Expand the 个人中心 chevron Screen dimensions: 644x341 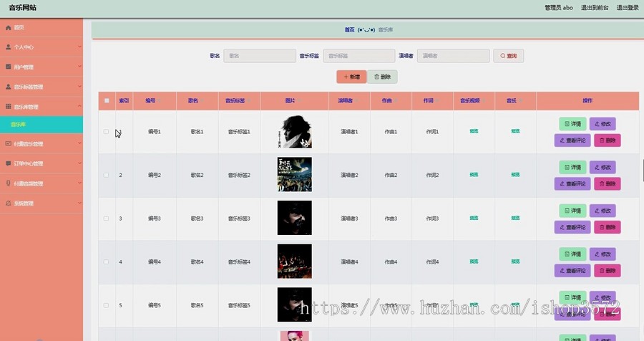79,47
